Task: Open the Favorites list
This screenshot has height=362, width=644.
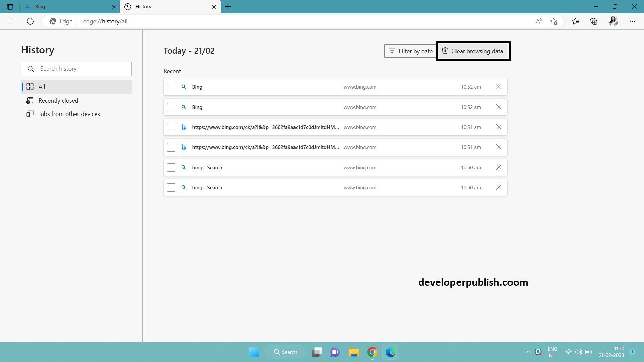Action: pyautogui.click(x=575, y=21)
